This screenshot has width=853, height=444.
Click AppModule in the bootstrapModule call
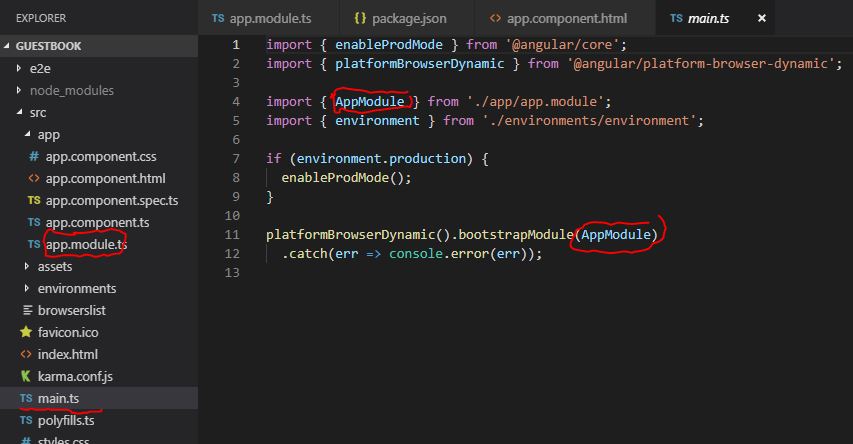[617, 234]
